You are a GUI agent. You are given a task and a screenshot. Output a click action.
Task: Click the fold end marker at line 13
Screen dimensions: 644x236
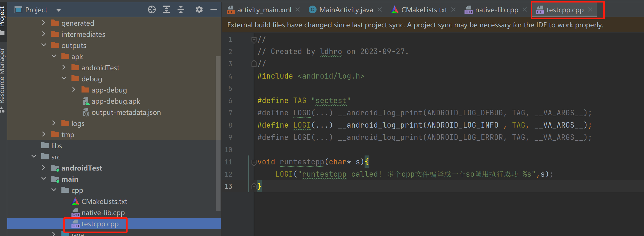click(x=254, y=186)
